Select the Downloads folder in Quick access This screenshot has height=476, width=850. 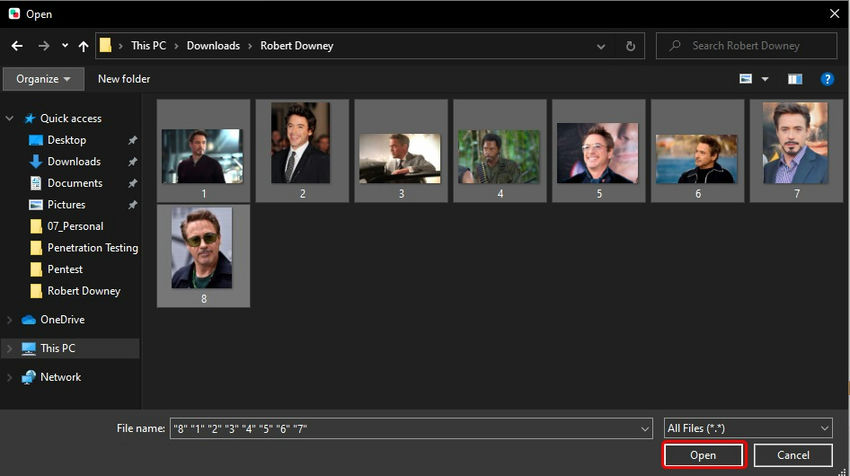click(74, 161)
